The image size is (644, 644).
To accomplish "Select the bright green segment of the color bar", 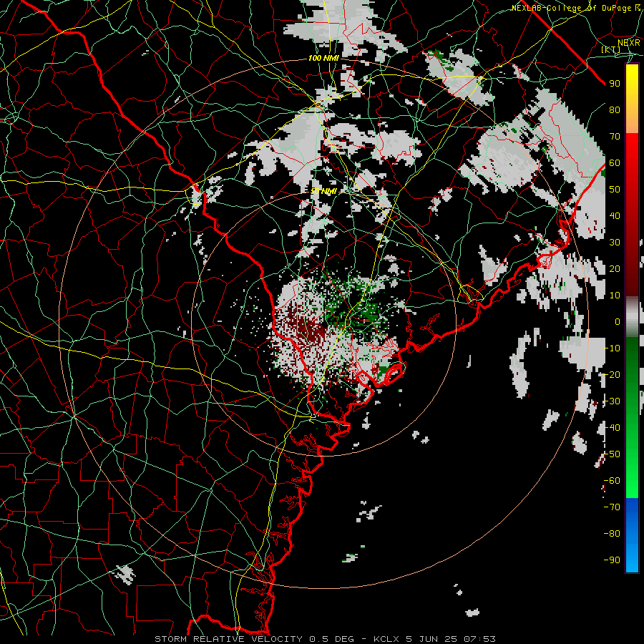I will pos(632,472).
